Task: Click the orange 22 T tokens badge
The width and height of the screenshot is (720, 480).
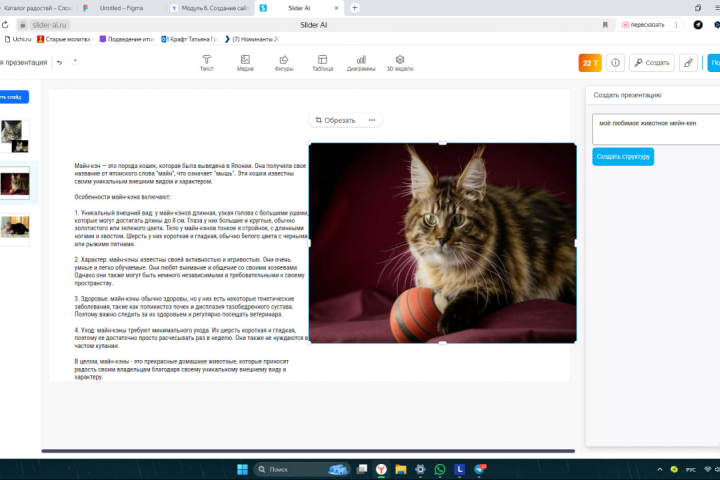Action: click(590, 63)
